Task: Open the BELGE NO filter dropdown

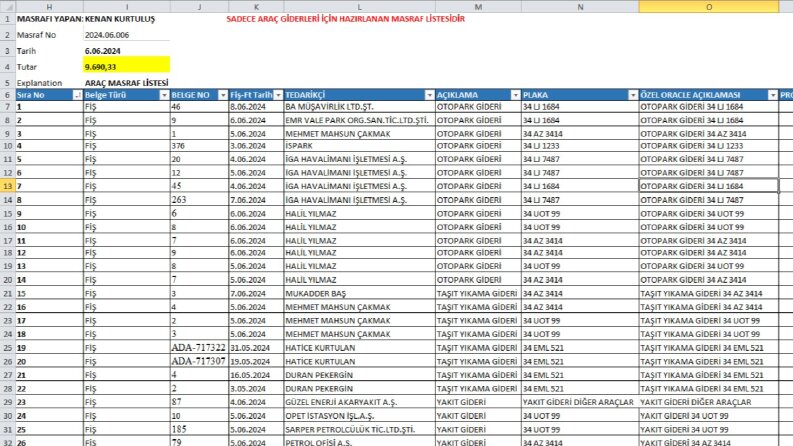Action: [x=223, y=95]
